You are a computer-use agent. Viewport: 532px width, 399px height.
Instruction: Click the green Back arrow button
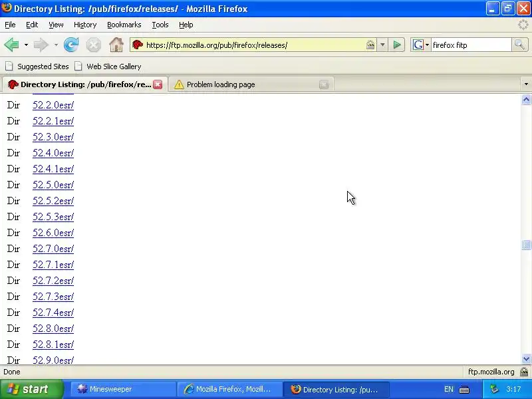[x=11, y=45]
